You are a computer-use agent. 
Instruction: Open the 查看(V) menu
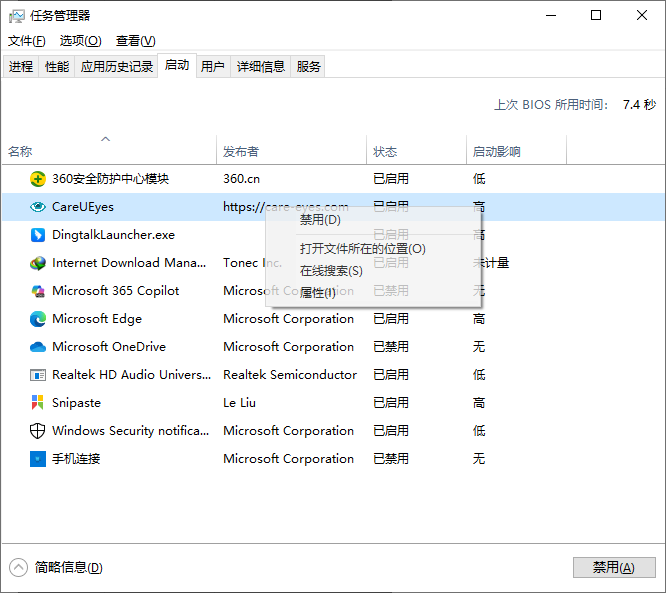click(136, 41)
